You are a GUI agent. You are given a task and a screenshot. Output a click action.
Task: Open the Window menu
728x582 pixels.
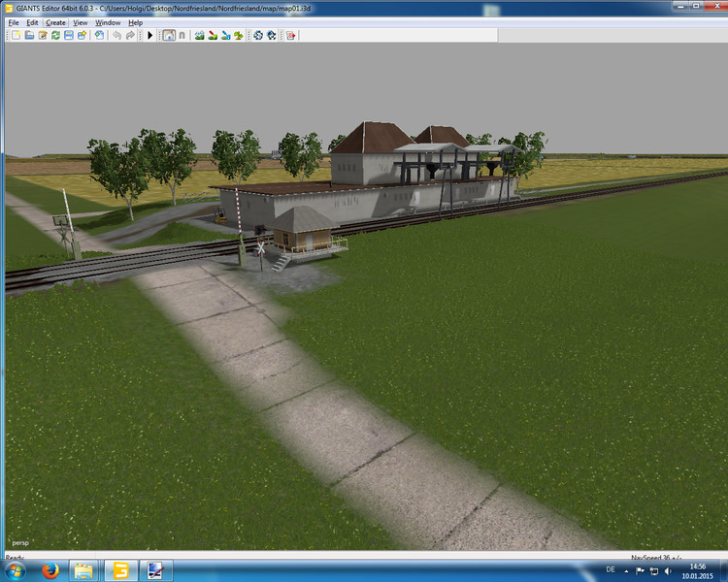108,22
